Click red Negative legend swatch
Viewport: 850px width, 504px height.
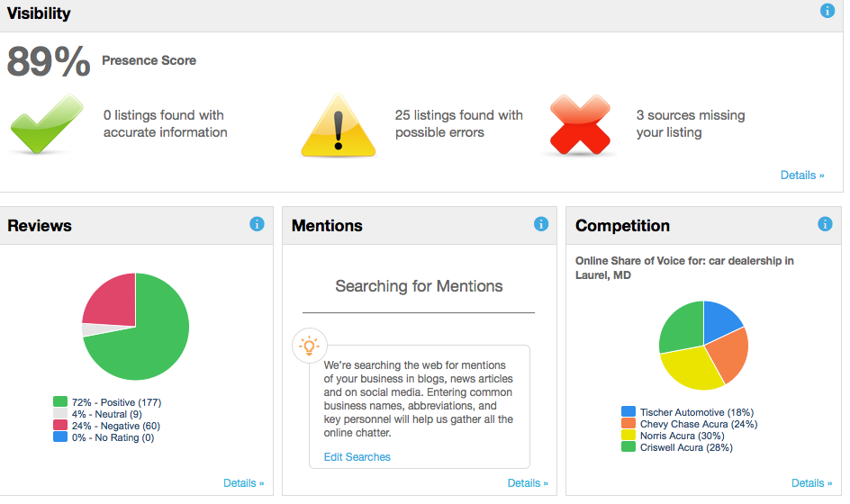[x=60, y=426]
